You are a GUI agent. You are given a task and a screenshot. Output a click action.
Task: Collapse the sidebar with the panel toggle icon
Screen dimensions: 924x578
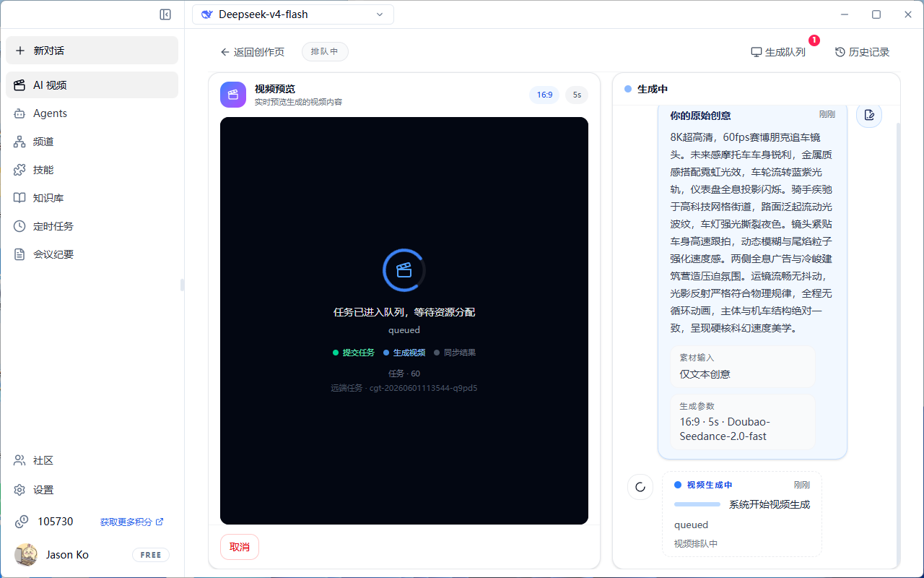165,14
